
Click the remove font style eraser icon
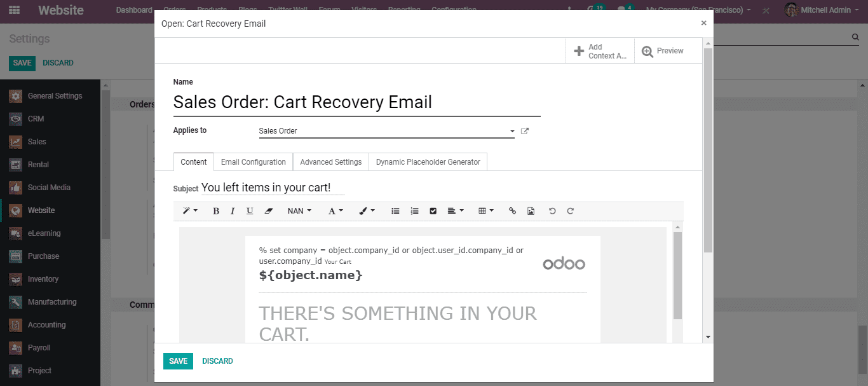click(x=268, y=211)
